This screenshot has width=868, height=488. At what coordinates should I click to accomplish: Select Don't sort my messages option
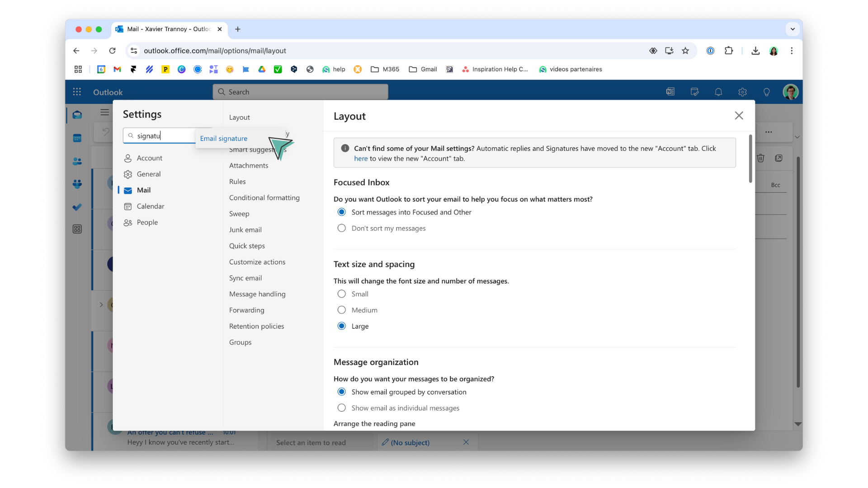point(342,228)
